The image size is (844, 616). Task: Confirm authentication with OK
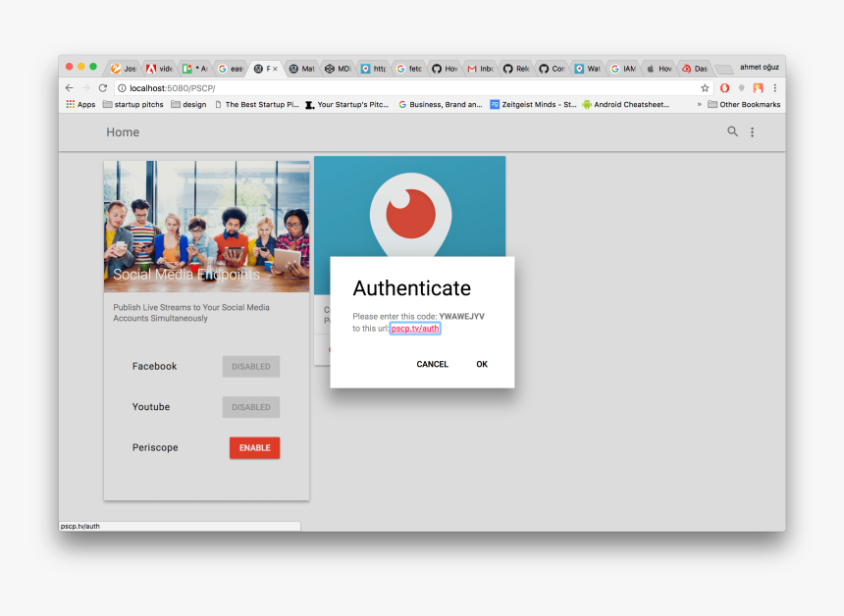(x=481, y=364)
